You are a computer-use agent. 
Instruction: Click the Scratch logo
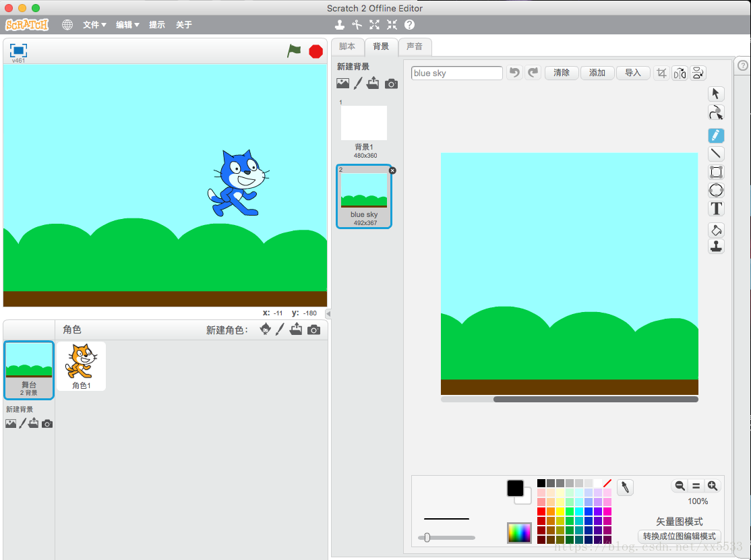pos(27,24)
